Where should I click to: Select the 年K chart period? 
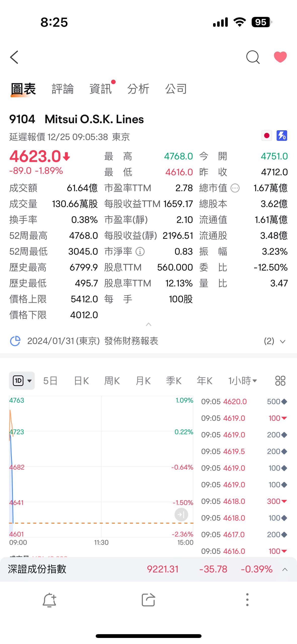205,381
